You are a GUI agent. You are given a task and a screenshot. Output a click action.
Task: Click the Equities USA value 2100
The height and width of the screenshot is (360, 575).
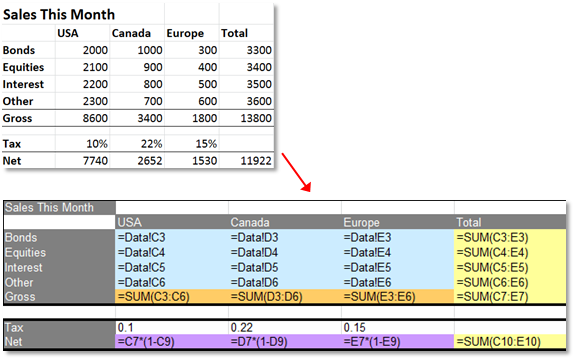pyautogui.click(x=95, y=67)
